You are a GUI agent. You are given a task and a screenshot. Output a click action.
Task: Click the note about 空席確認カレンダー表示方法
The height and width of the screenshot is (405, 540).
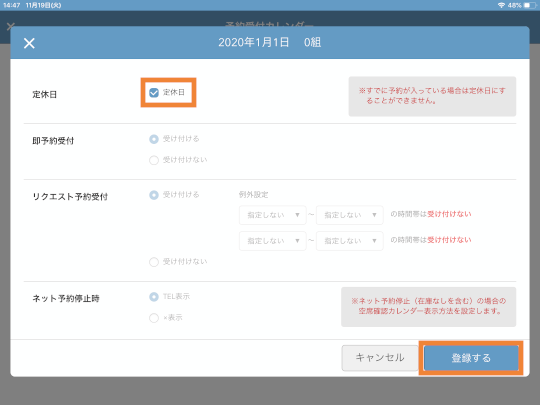click(428, 307)
